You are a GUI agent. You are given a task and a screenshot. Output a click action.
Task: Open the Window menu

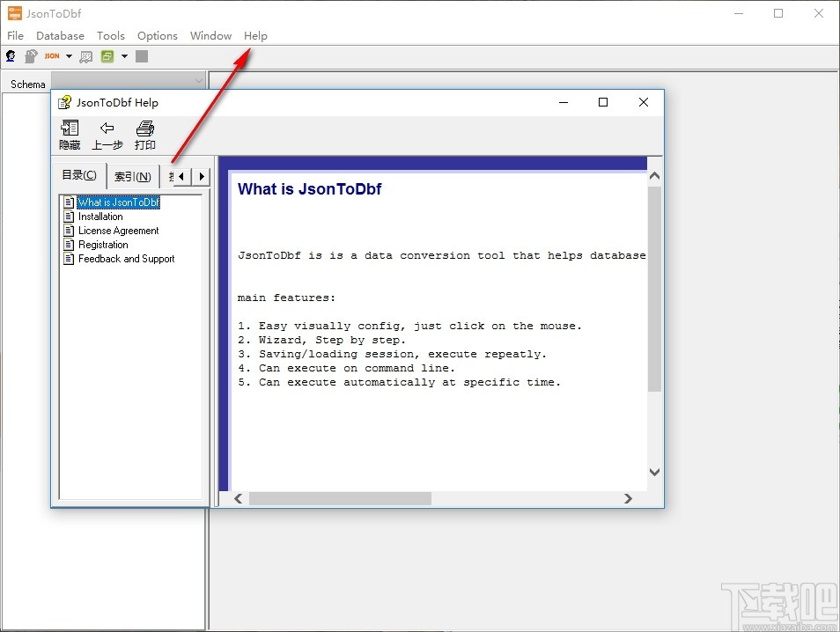(x=210, y=35)
